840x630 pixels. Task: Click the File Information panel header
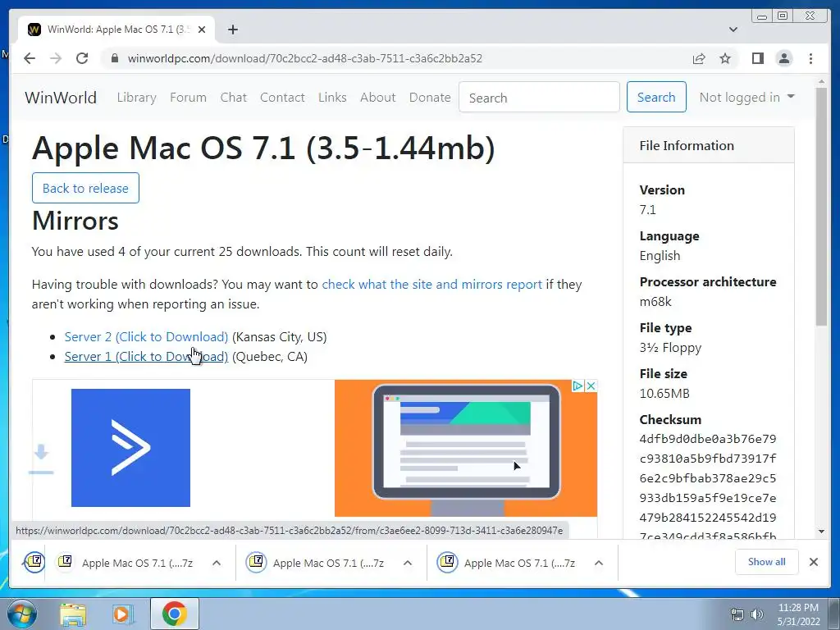[708, 145]
